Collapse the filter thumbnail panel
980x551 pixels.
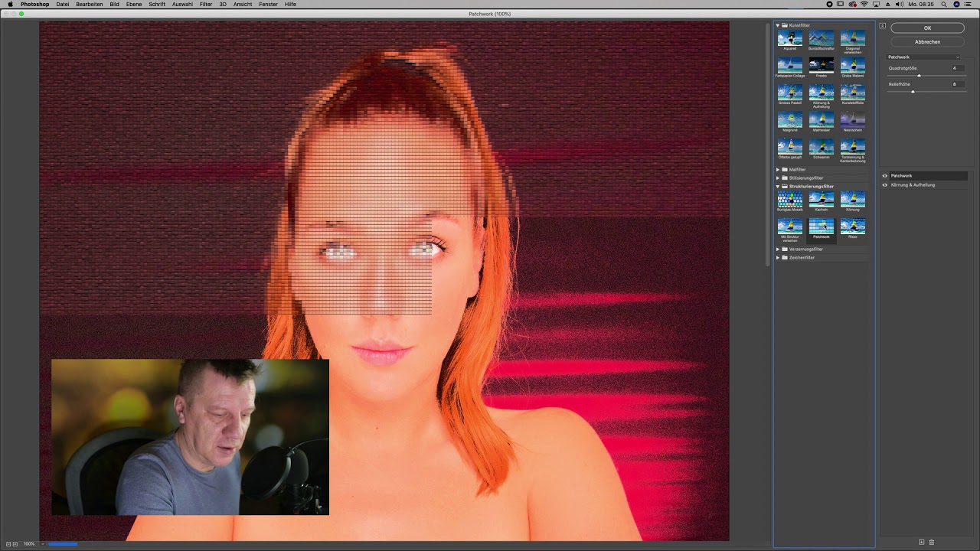(882, 26)
